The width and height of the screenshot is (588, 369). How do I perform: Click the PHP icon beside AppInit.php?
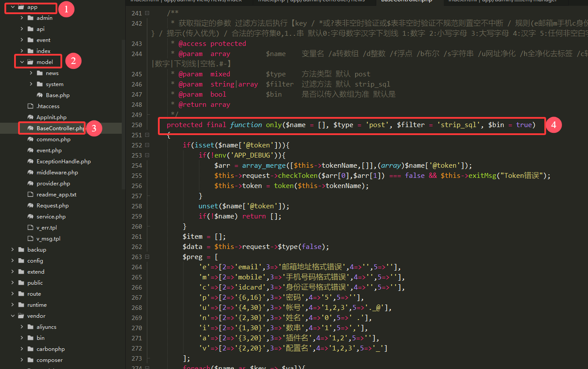click(30, 117)
